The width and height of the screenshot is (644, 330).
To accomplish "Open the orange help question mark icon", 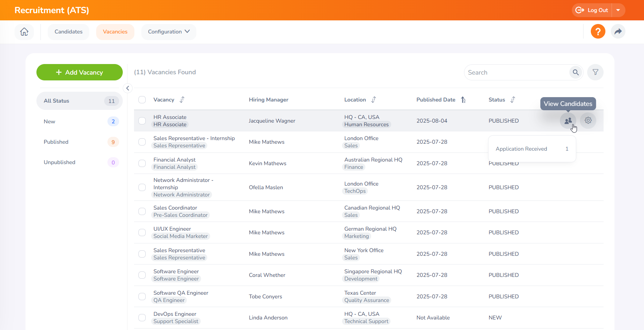I will [x=598, y=32].
